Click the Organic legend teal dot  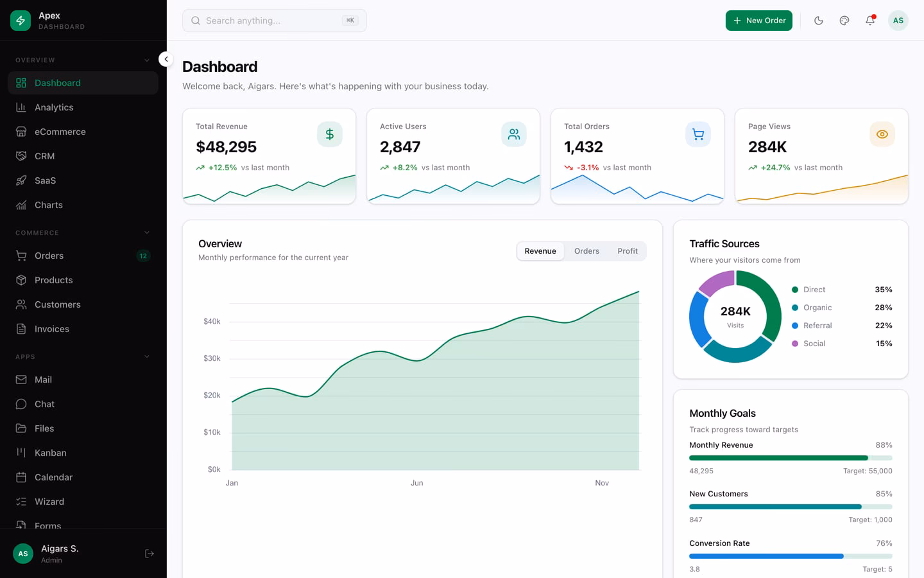click(x=795, y=308)
